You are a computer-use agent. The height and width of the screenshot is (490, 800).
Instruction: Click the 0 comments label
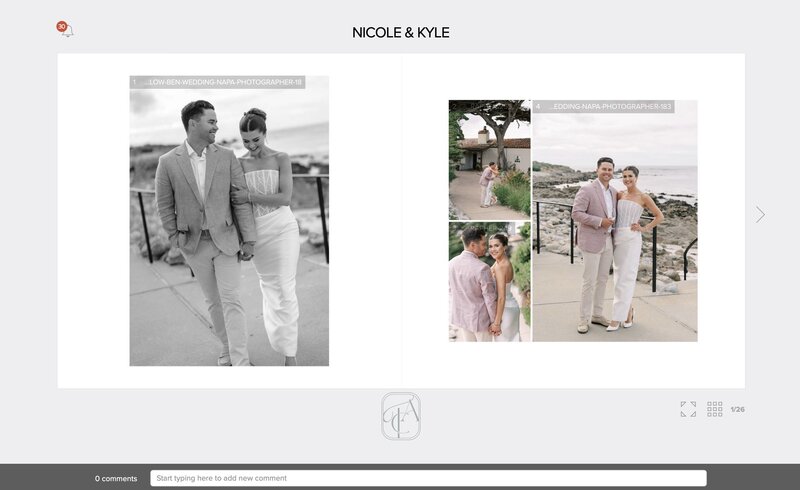pyautogui.click(x=116, y=478)
